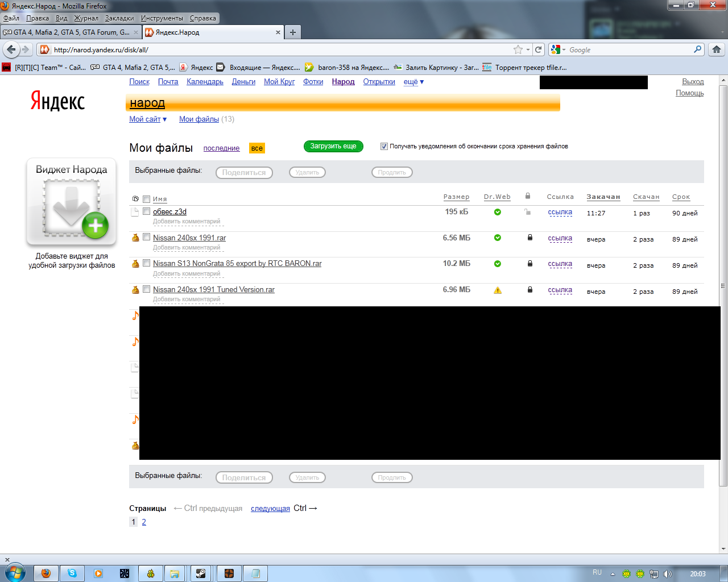The image size is (728, 582).
Task: Click archive icon beside Nissan 240sx 1991.rar
Action: click(x=135, y=238)
